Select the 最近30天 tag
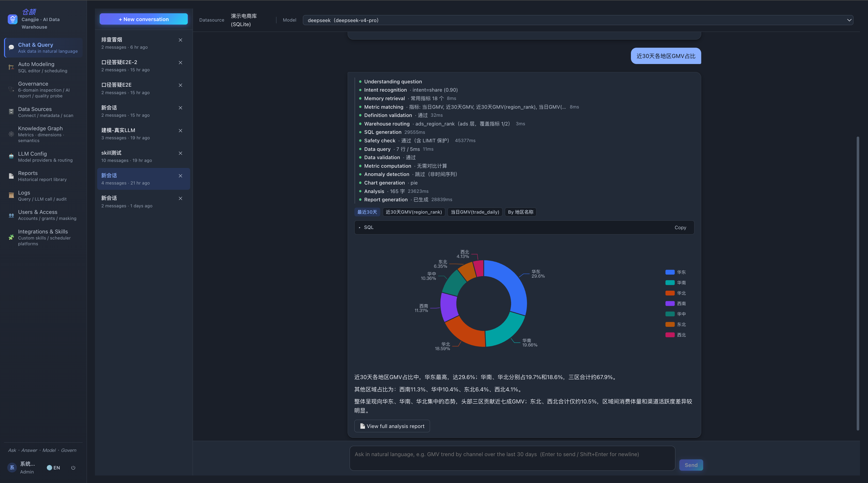This screenshot has height=483, width=868. 367,212
